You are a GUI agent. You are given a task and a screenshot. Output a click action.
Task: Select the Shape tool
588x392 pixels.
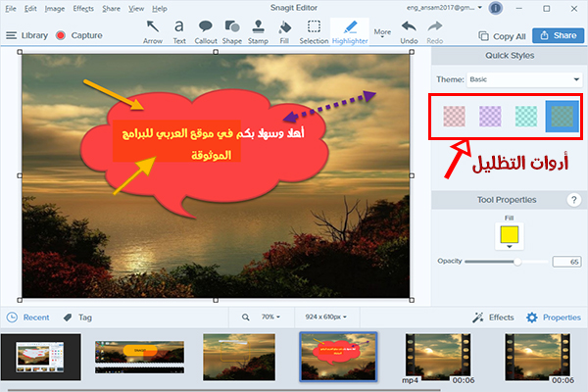pyautogui.click(x=231, y=32)
